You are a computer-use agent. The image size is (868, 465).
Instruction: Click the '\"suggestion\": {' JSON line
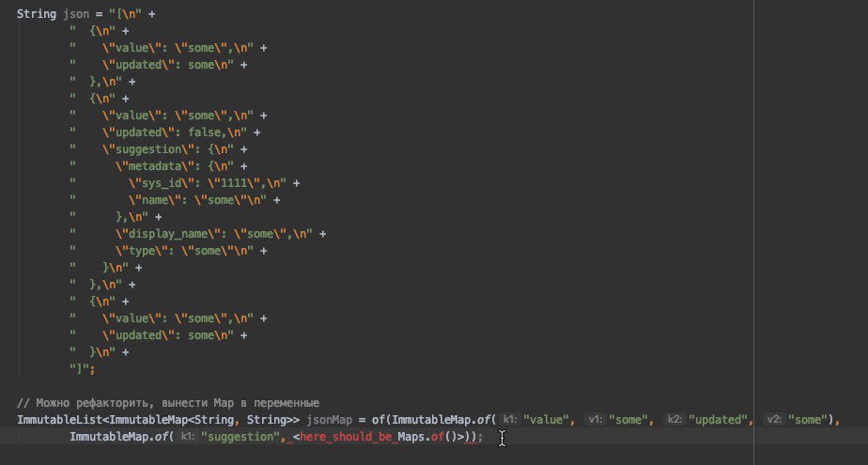tap(159, 149)
